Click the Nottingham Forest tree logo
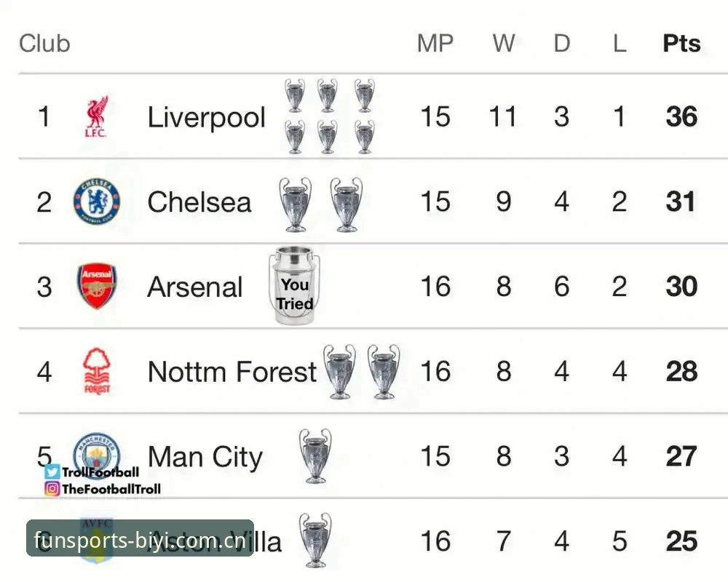 (97, 371)
